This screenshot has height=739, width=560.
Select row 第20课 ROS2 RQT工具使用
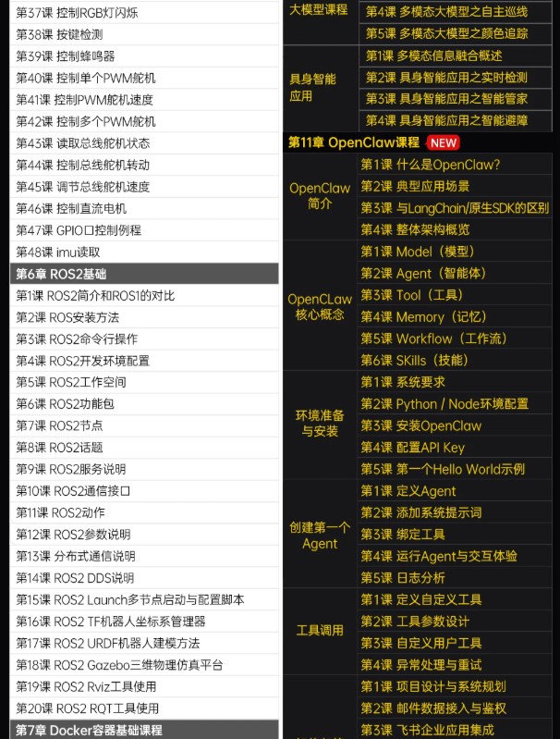[x=144, y=708]
